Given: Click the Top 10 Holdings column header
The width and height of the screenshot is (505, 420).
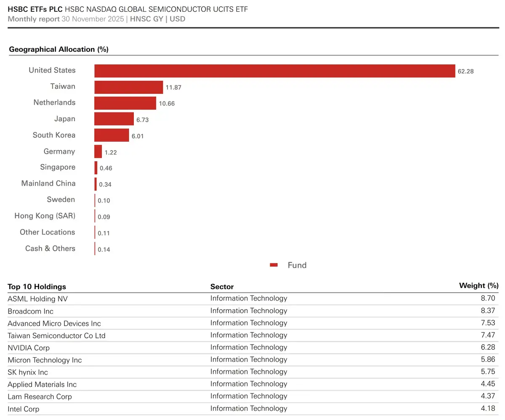Looking at the screenshot, I should tap(37, 287).
